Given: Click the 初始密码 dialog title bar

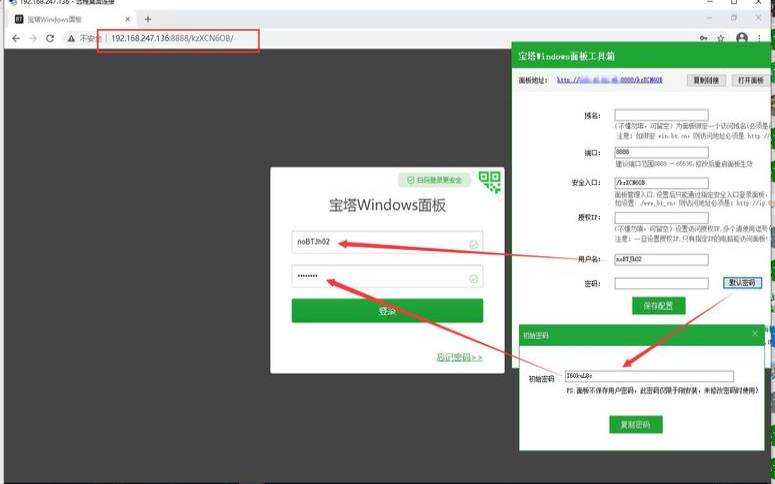Looking at the screenshot, I should (x=642, y=335).
